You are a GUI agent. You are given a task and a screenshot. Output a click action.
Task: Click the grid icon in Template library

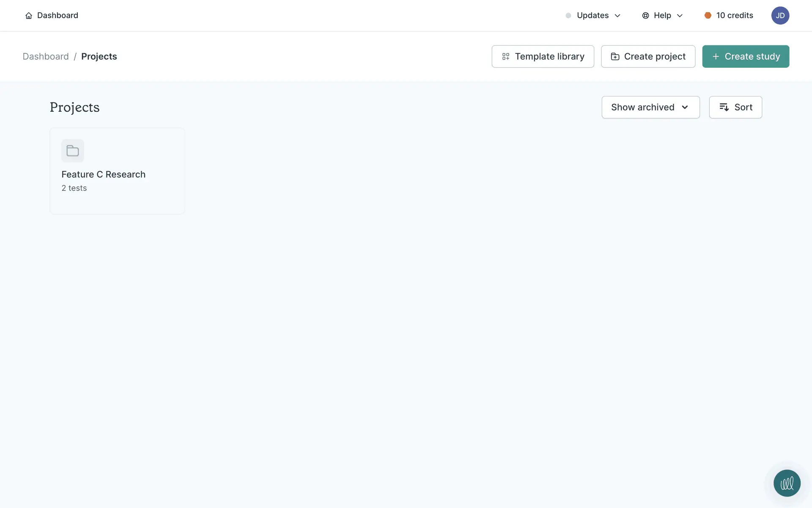pyautogui.click(x=505, y=56)
